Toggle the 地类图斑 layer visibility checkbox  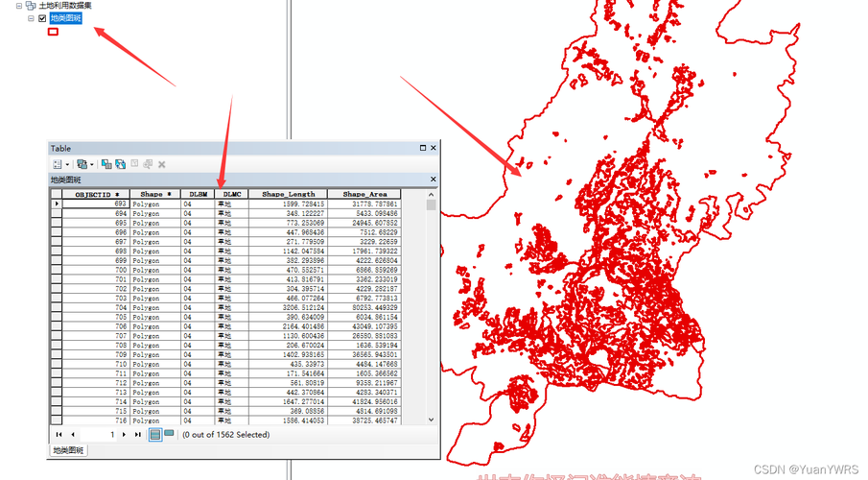tap(42, 18)
